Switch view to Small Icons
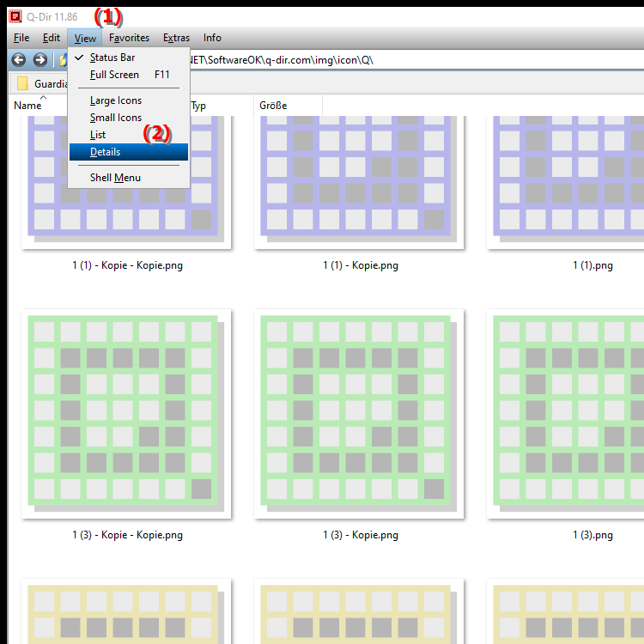Image resolution: width=644 pixels, height=644 pixels. click(129, 118)
